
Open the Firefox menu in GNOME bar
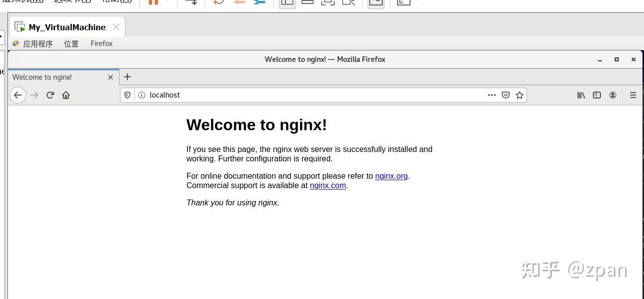(x=102, y=44)
